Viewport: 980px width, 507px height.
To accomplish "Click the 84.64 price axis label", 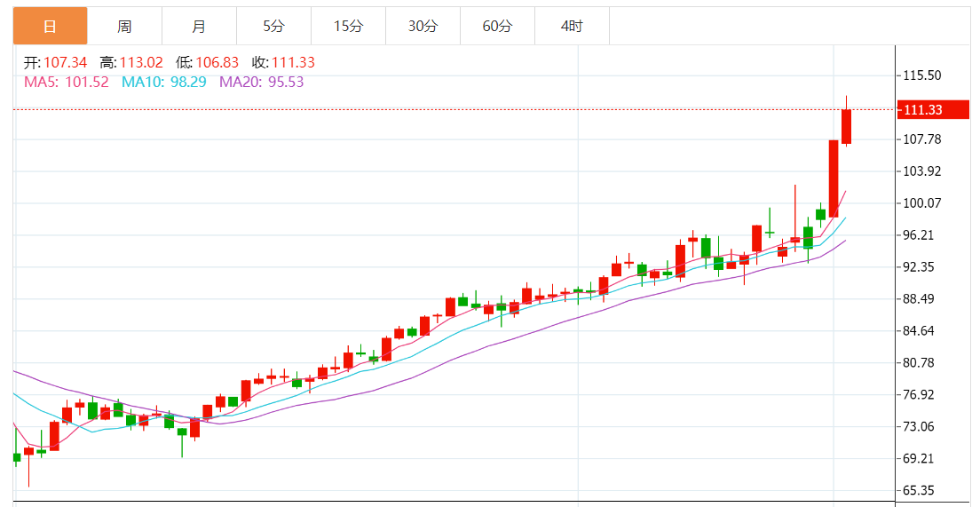I will click(919, 330).
